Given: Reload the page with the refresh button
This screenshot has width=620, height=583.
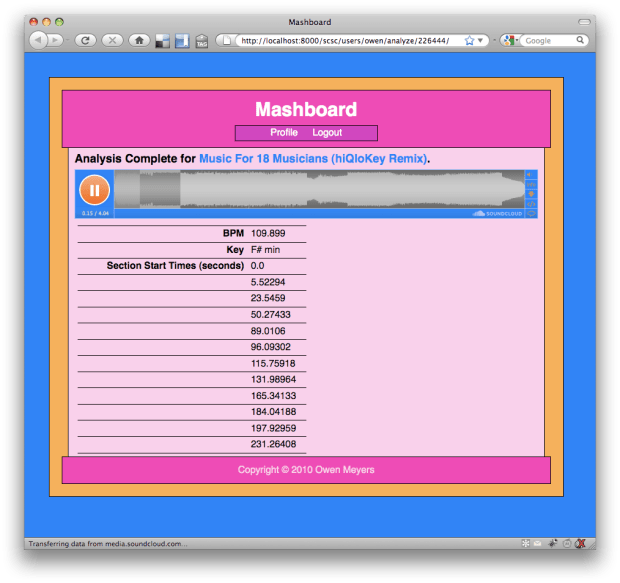Looking at the screenshot, I should pos(85,41).
